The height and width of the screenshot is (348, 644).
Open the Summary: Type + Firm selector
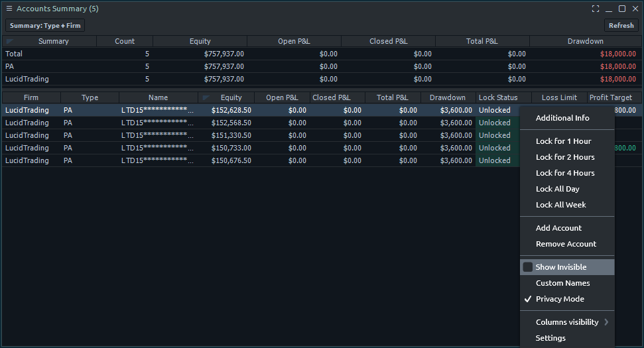coord(44,25)
